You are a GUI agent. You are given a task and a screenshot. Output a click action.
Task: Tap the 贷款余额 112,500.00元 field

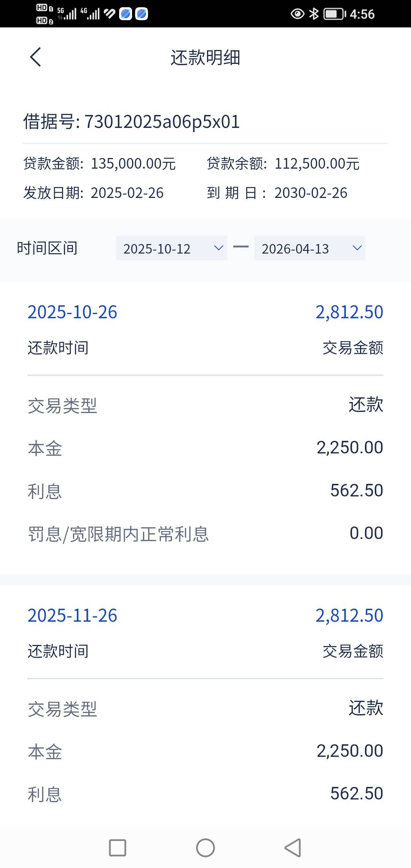tap(283, 164)
